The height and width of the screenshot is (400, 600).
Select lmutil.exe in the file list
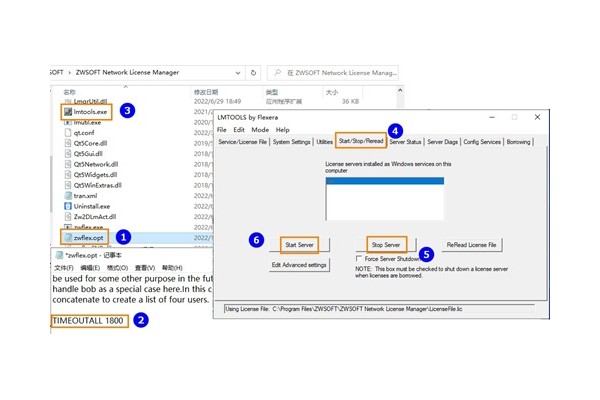coord(87,122)
